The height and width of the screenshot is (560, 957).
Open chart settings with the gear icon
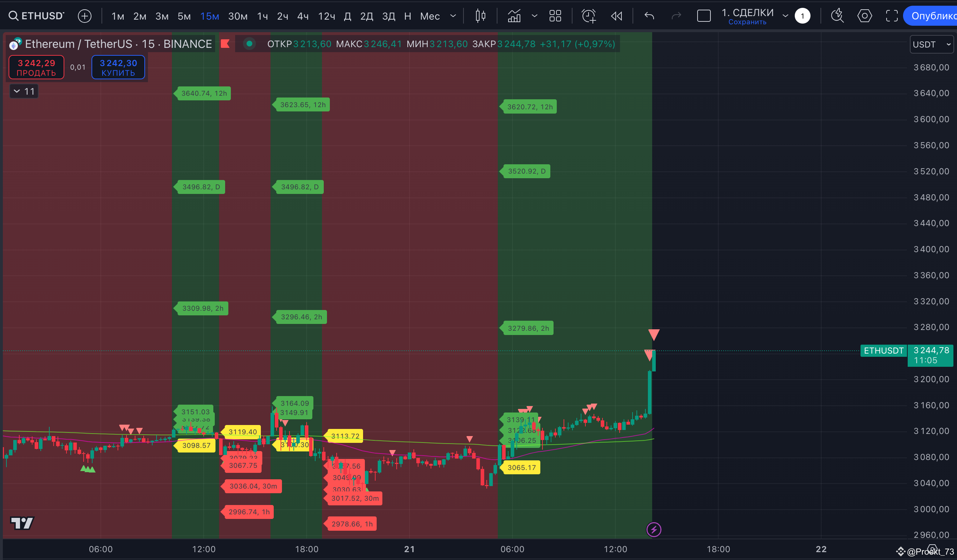pos(864,16)
